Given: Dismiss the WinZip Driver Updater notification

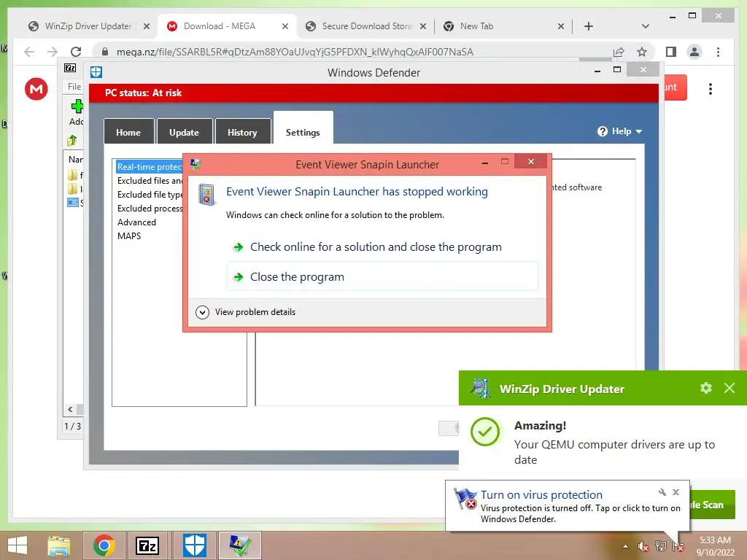Looking at the screenshot, I should pyautogui.click(x=729, y=388).
